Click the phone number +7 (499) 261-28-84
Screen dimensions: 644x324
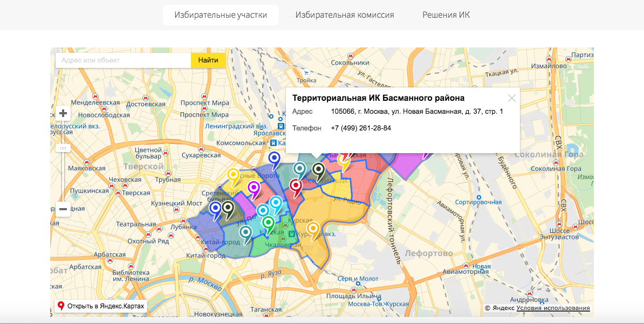(x=361, y=128)
